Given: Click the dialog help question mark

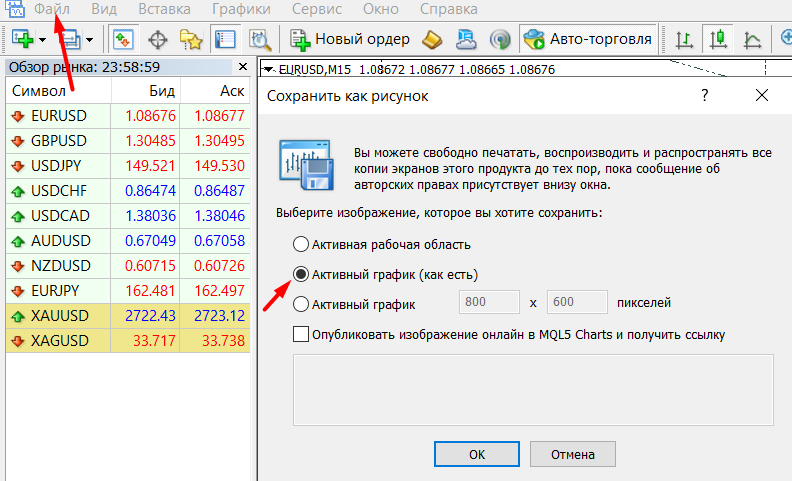Looking at the screenshot, I should [x=705, y=95].
